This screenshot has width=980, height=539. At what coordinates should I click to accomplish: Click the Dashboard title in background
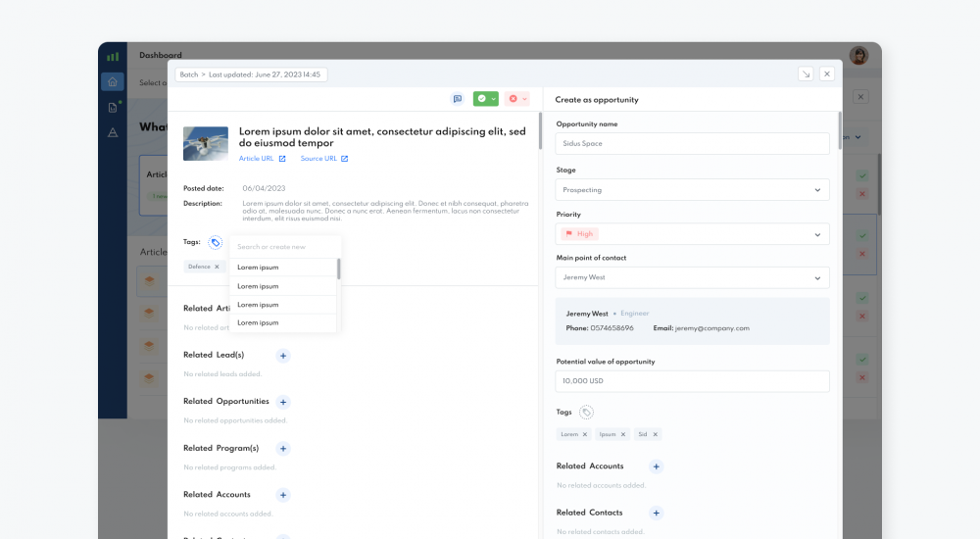[161, 55]
